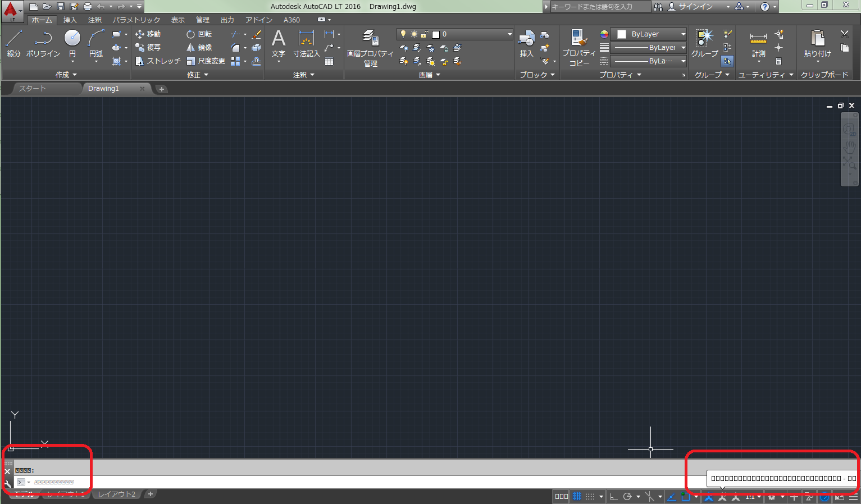This screenshot has height=504, width=861.
Task: Toggle object snap square icon in status bar
Action: (x=685, y=497)
